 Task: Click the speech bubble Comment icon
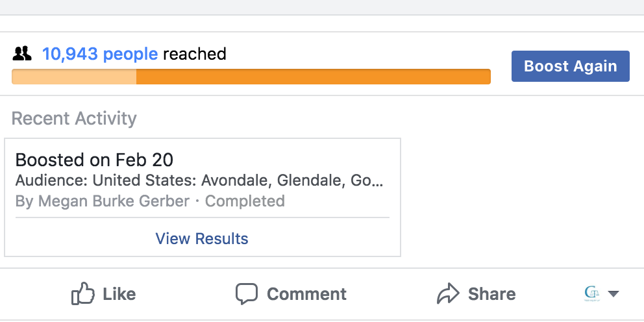pyautogui.click(x=247, y=293)
